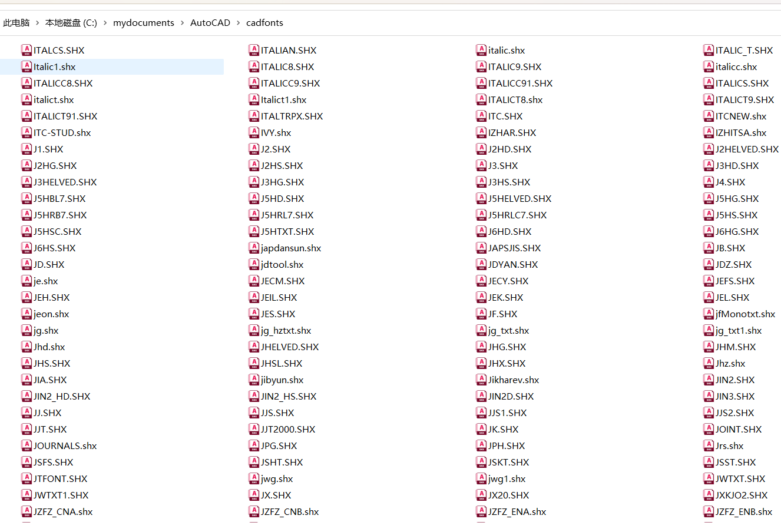Click the SHX icon of Jikharev.shx

[481, 380]
